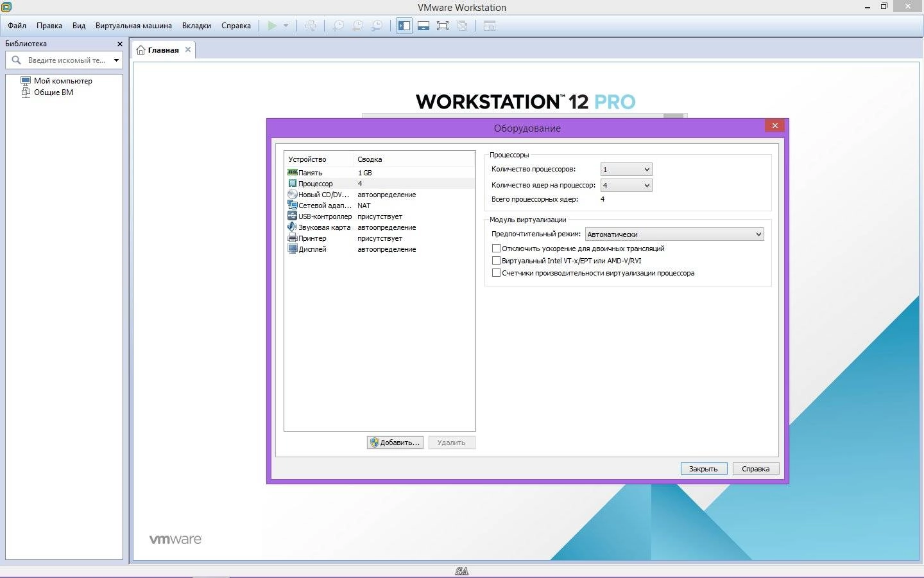Click the Устройство column header
Screen dimensions: 924x578
pos(319,159)
